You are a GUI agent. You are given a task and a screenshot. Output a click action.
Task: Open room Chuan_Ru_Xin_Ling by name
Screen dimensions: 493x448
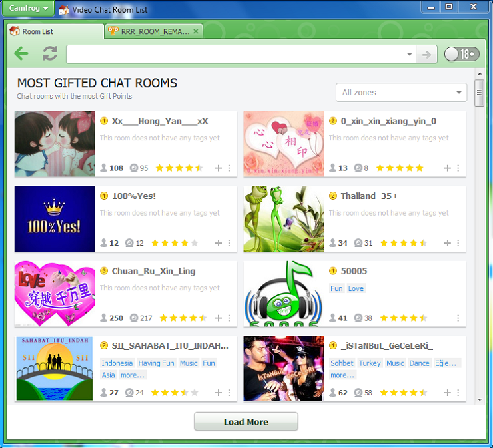click(153, 271)
